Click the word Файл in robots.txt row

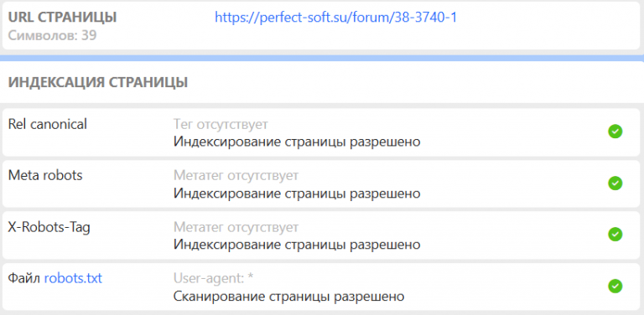[24, 278]
